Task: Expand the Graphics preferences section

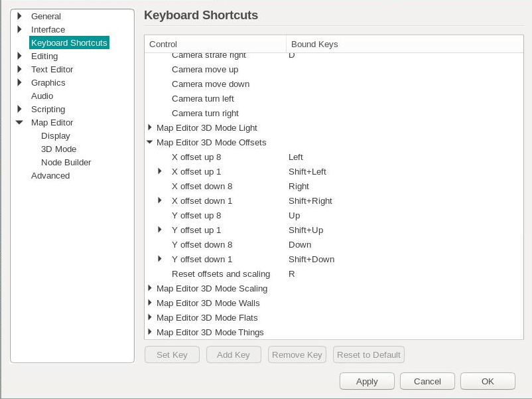Action: 20,82
